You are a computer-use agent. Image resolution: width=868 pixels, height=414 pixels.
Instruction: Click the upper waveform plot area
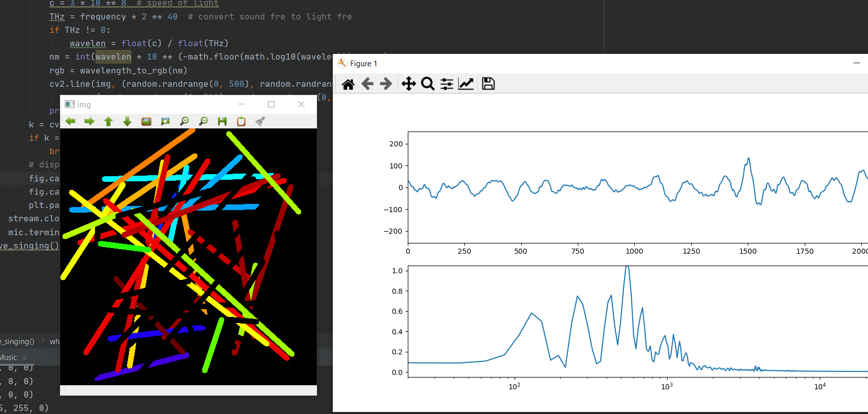point(638,187)
